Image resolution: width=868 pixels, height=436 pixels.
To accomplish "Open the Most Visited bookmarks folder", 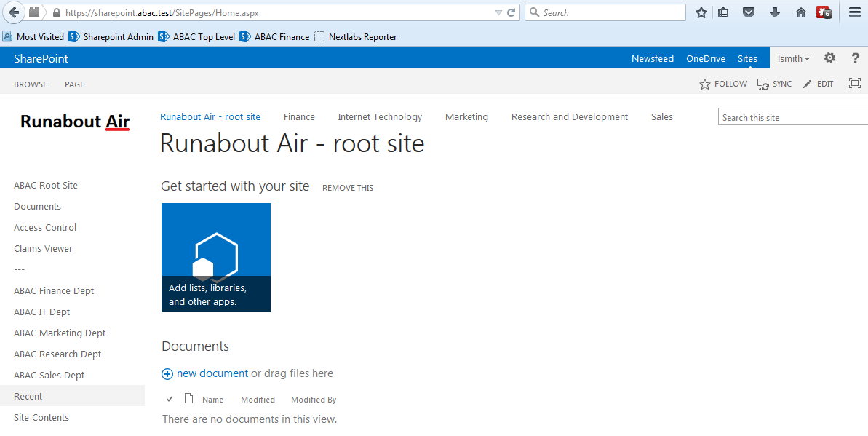I will [x=33, y=37].
